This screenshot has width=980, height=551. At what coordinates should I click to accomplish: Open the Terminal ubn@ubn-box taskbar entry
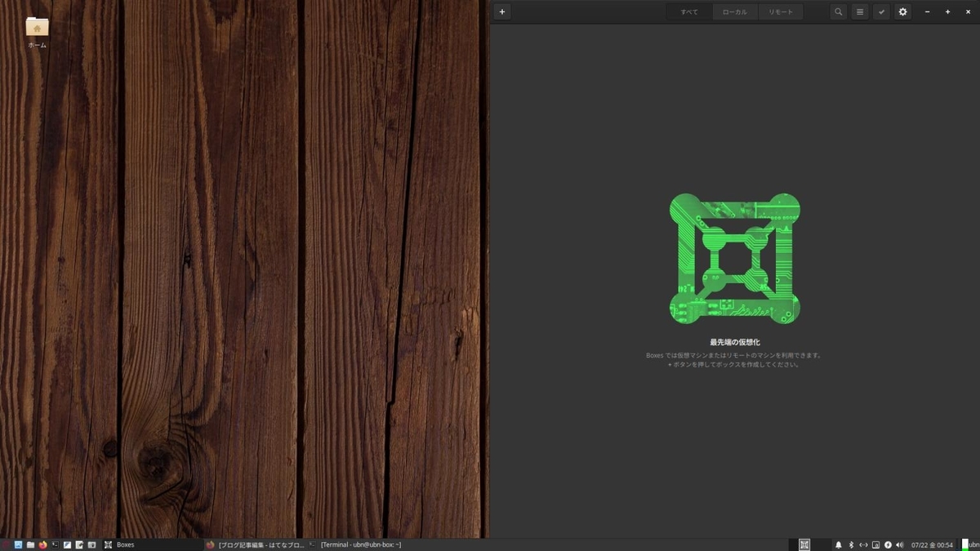(x=359, y=544)
